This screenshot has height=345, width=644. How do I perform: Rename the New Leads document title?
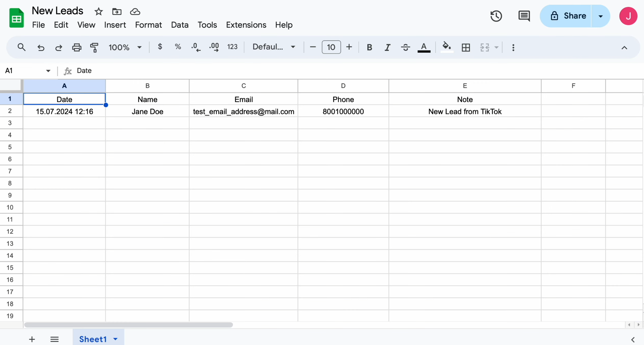click(58, 11)
